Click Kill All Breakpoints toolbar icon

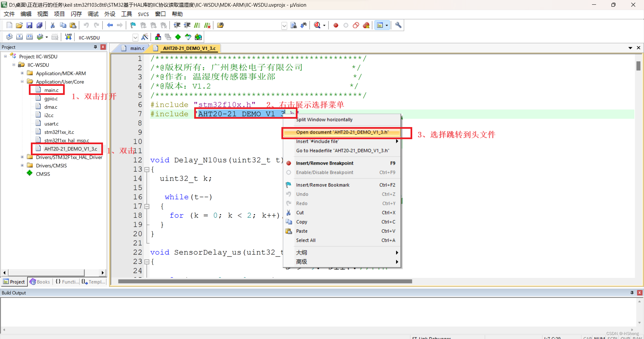coord(366,25)
